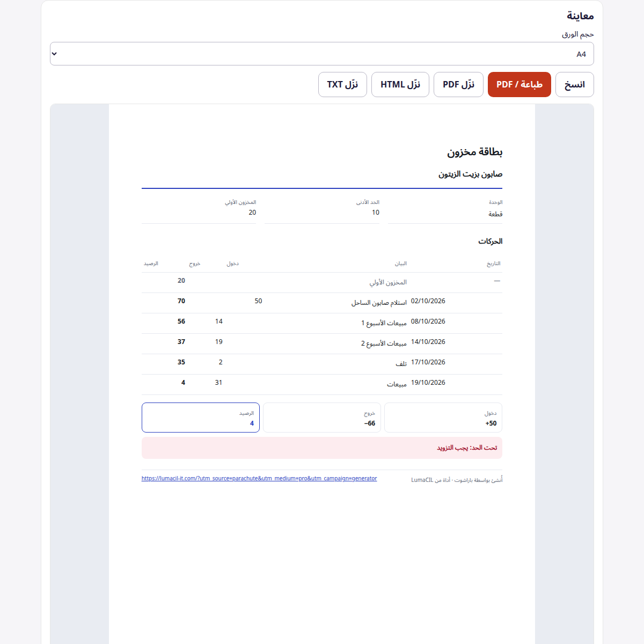The height and width of the screenshot is (644, 644).
Task: Click مبيعات الأسبوع 1 description
Action: coord(384,323)
